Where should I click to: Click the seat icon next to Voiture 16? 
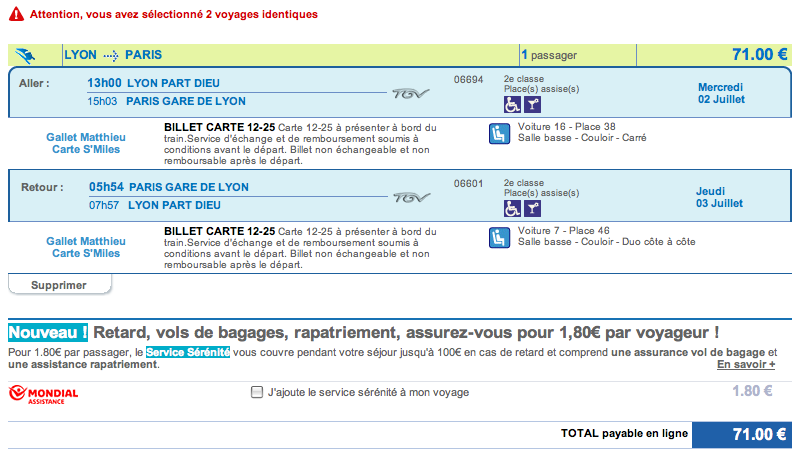tap(498, 133)
